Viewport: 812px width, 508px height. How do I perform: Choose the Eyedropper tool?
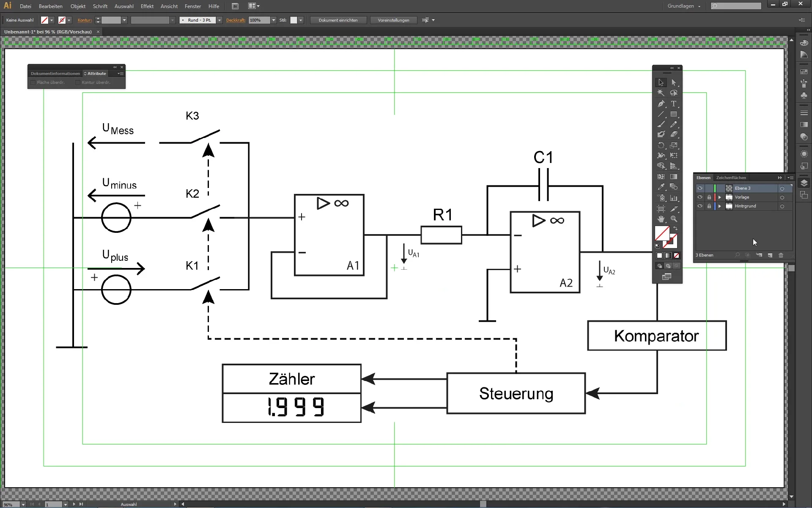(661, 187)
